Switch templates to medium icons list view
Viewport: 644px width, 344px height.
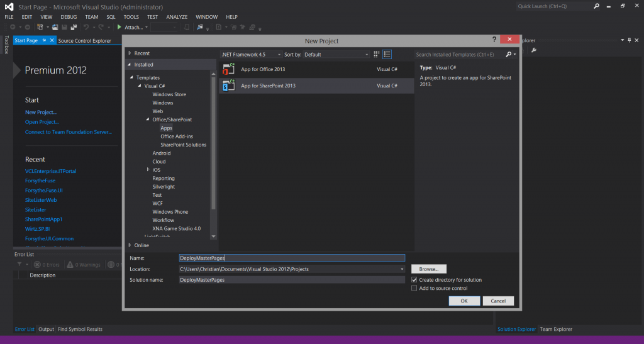pyautogui.click(x=387, y=54)
